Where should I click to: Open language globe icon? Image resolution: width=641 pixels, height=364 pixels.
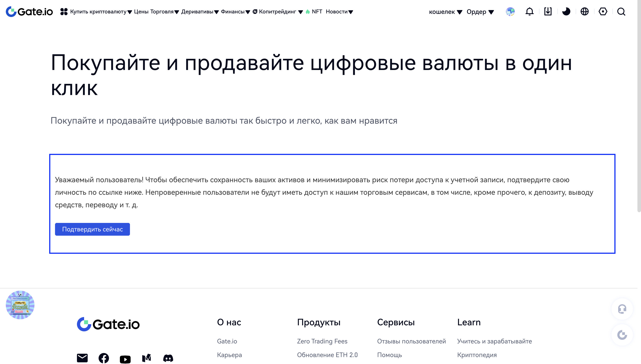[x=584, y=11]
